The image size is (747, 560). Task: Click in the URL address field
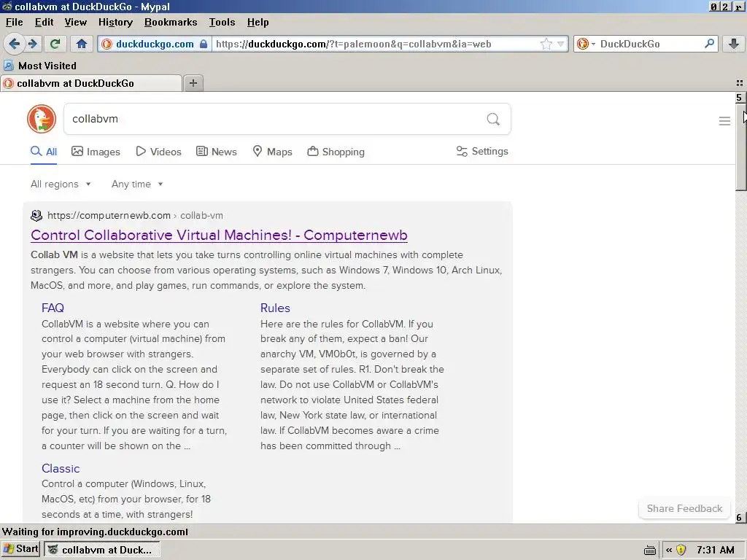coord(376,44)
